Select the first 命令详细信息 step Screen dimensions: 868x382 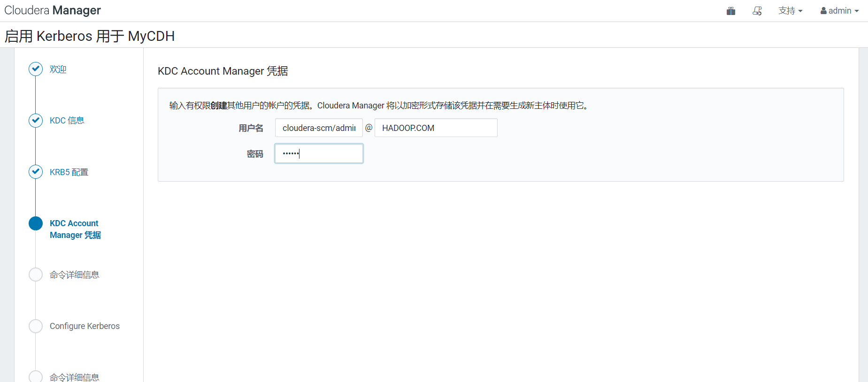coord(75,275)
